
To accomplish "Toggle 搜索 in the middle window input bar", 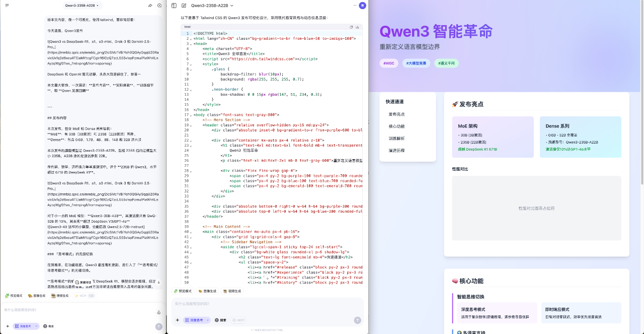I will (x=220, y=320).
